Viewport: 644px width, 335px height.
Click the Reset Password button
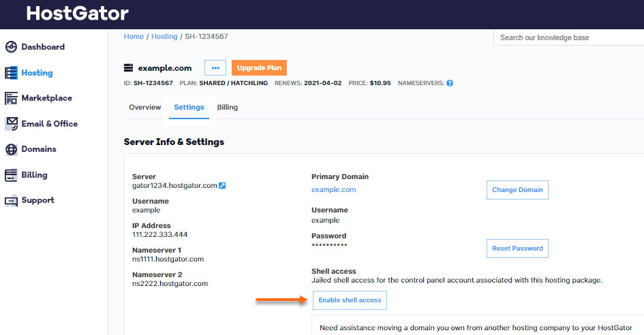point(517,249)
